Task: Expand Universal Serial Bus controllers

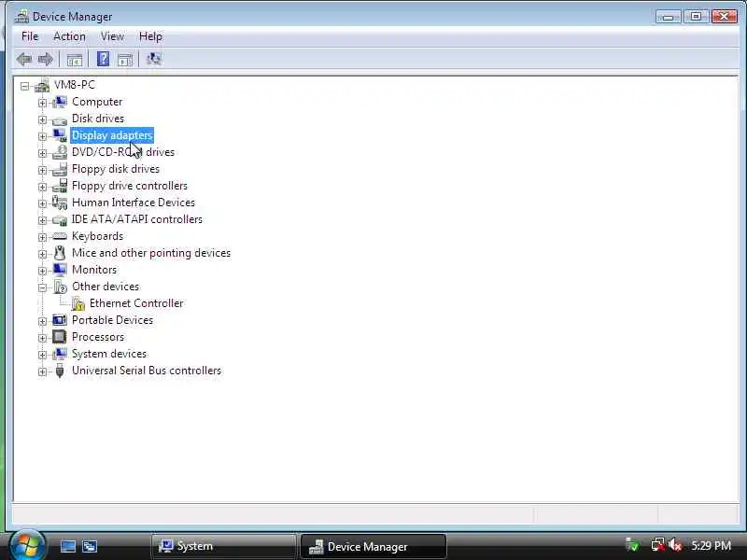Action: click(42, 371)
